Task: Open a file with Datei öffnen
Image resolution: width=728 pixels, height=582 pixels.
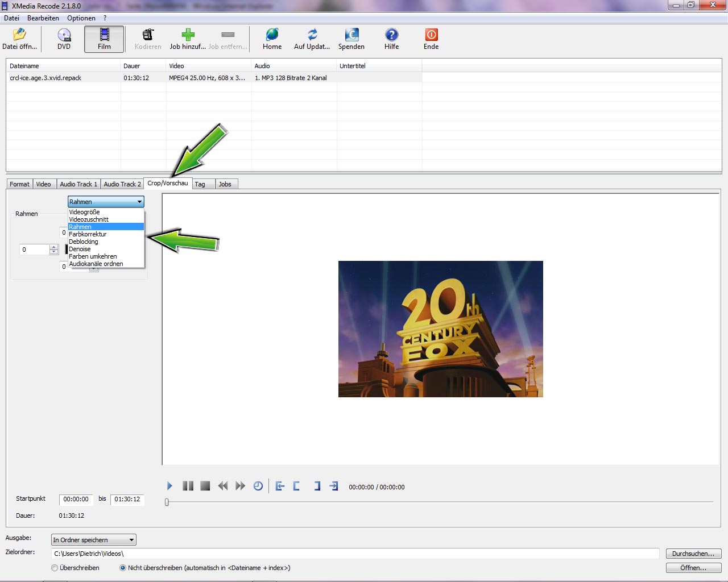Action: point(19,39)
